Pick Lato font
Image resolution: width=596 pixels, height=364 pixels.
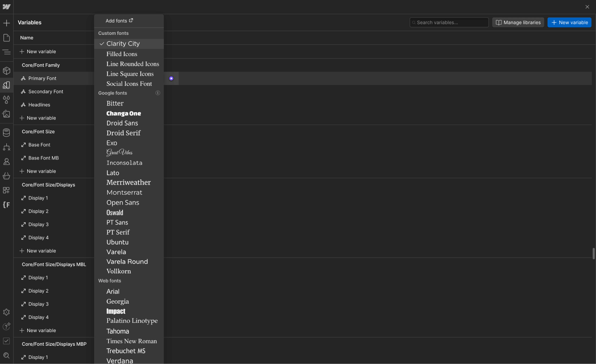tap(129, 173)
